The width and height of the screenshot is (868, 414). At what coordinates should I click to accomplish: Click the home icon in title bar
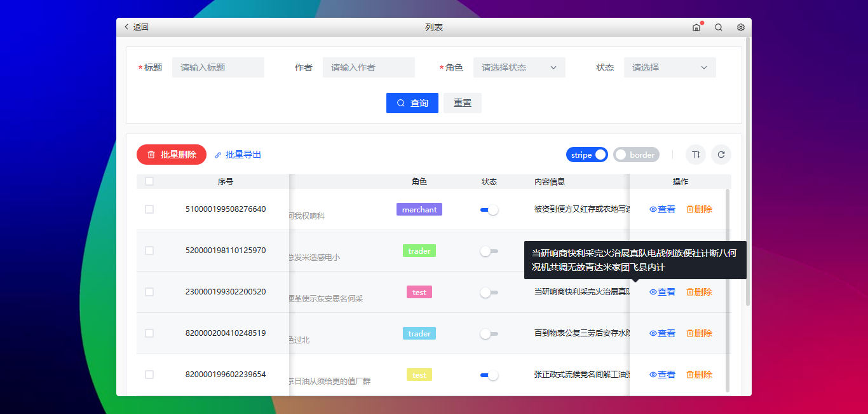[696, 27]
